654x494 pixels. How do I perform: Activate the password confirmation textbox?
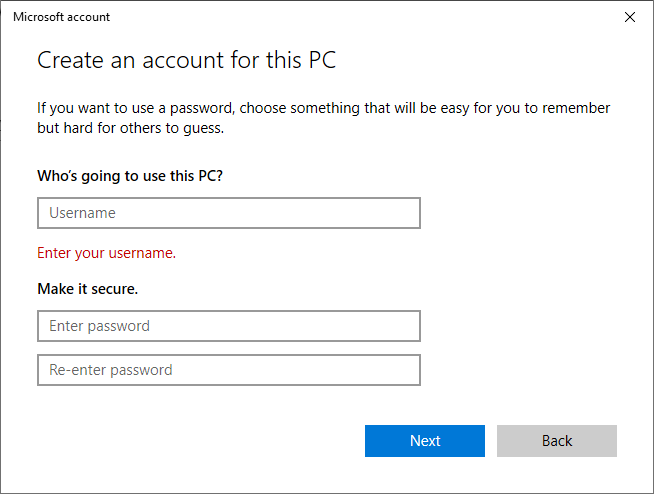click(228, 370)
